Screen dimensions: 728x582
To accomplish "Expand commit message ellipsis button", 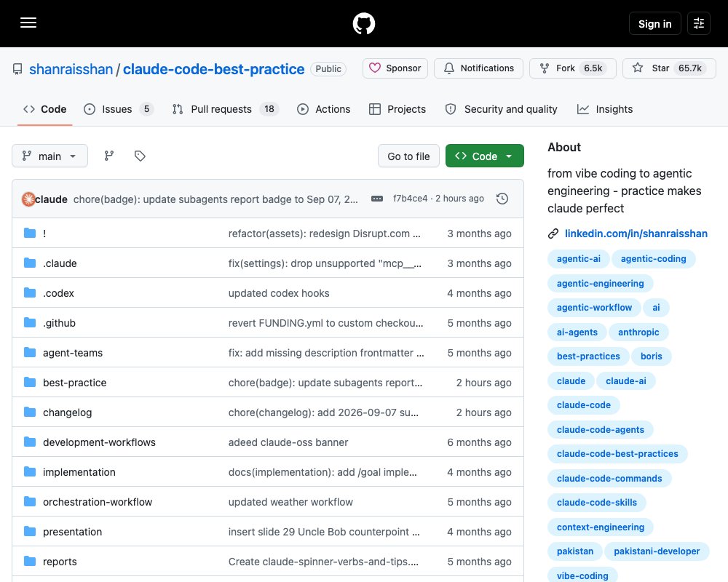I will click(377, 199).
